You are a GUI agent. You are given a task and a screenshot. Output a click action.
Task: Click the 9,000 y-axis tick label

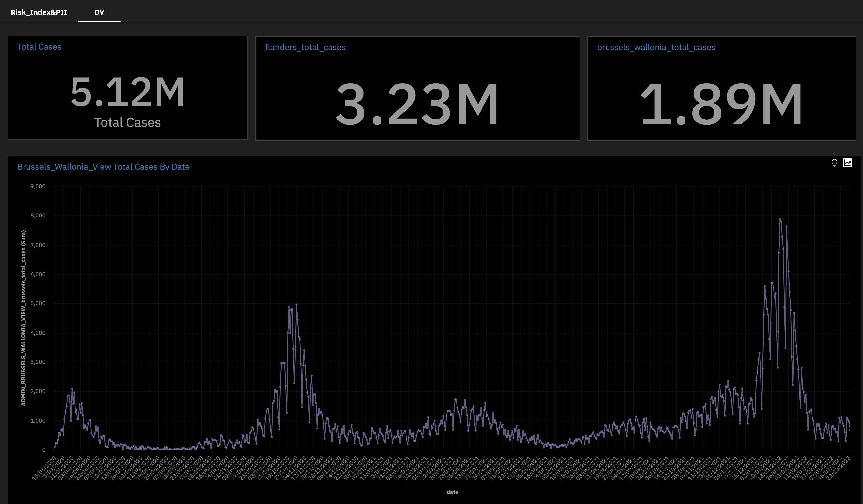[x=38, y=186]
